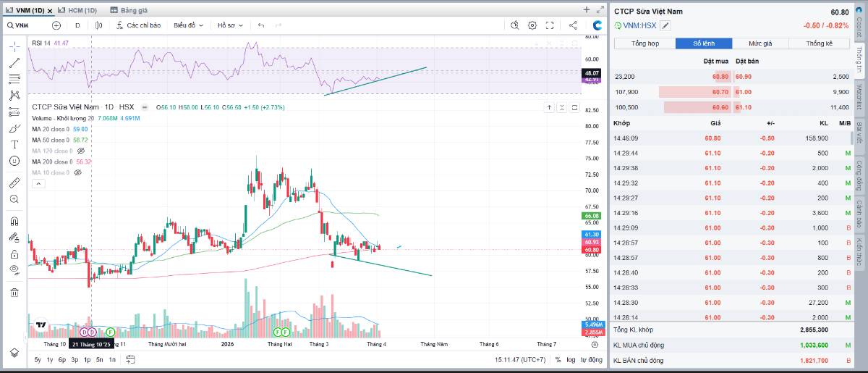Image resolution: width=868 pixels, height=373 pixels.
Task: Open the D interval selector
Action: pyautogui.click(x=77, y=25)
